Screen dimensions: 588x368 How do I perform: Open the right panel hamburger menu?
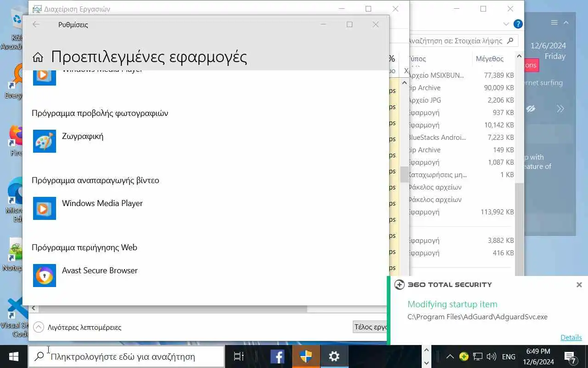click(554, 23)
